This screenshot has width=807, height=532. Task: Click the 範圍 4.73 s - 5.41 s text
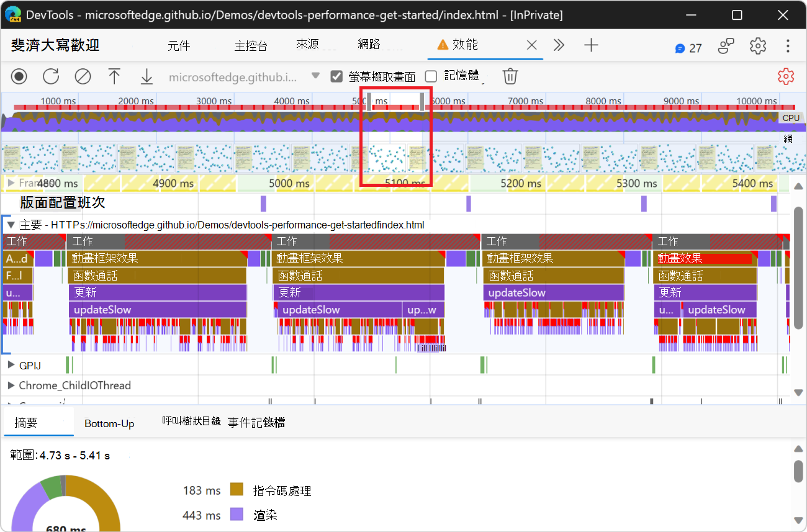tap(60, 455)
